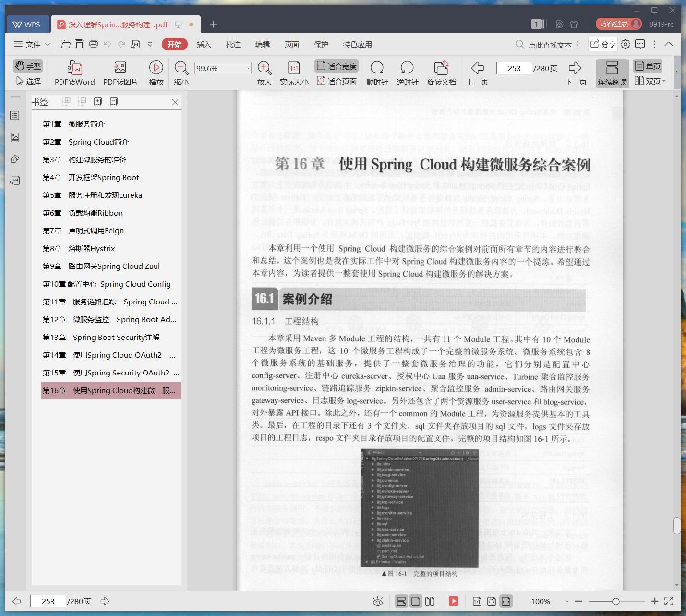Image resolution: width=686 pixels, height=616 pixels.
Task: Toggle double page icon in status bar
Action: tap(430, 601)
